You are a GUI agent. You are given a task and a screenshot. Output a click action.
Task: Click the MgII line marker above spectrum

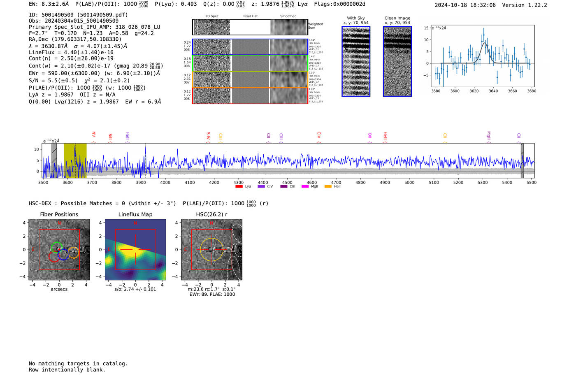[x=489, y=135]
